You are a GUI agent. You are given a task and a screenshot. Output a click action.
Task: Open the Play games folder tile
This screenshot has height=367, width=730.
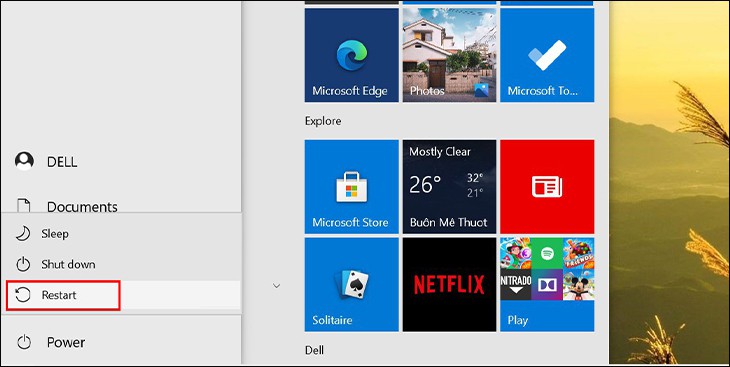pos(547,285)
